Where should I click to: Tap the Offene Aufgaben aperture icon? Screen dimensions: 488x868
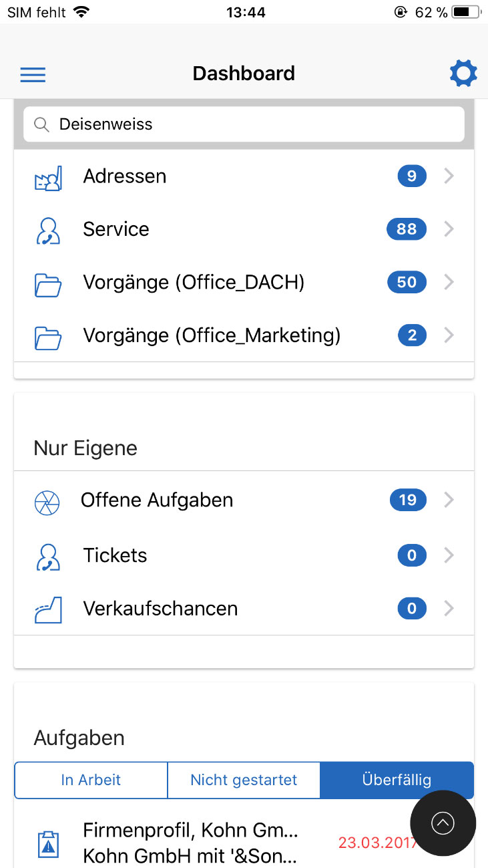(47, 502)
